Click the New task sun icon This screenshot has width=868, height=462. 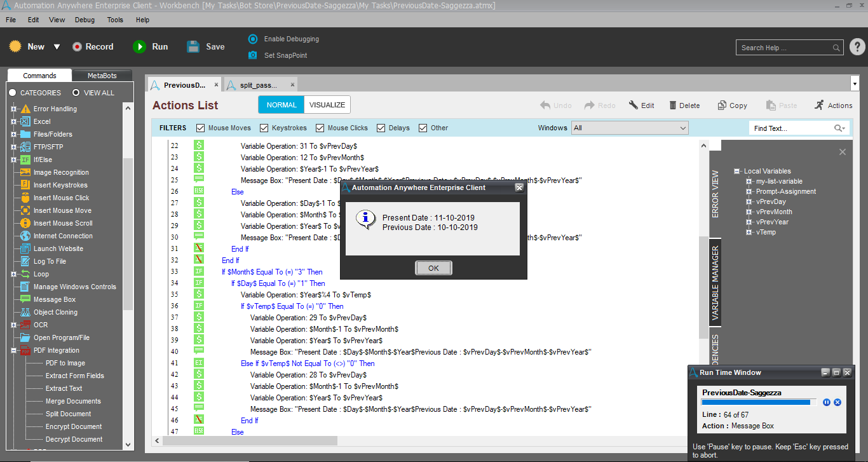click(15, 46)
